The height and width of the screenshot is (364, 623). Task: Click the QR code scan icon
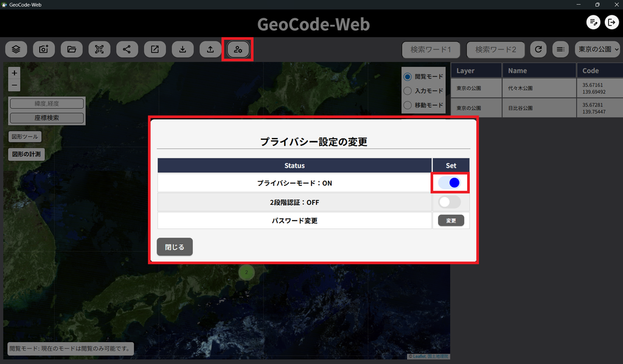click(99, 49)
